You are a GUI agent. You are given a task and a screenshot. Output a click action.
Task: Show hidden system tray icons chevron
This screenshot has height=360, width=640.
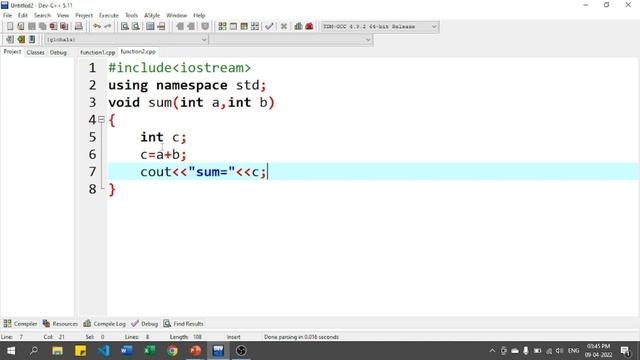[x=492, y=351]
